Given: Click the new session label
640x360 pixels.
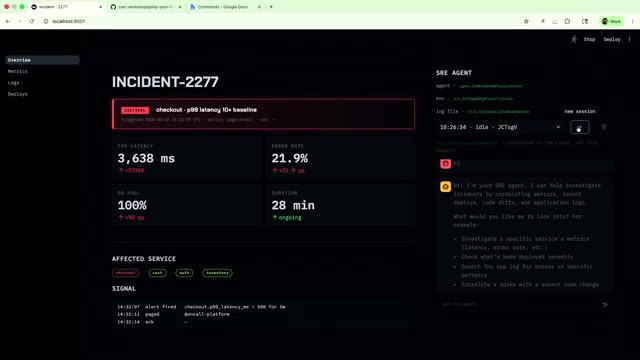Looking at the screenshot, I should point(580,111).
